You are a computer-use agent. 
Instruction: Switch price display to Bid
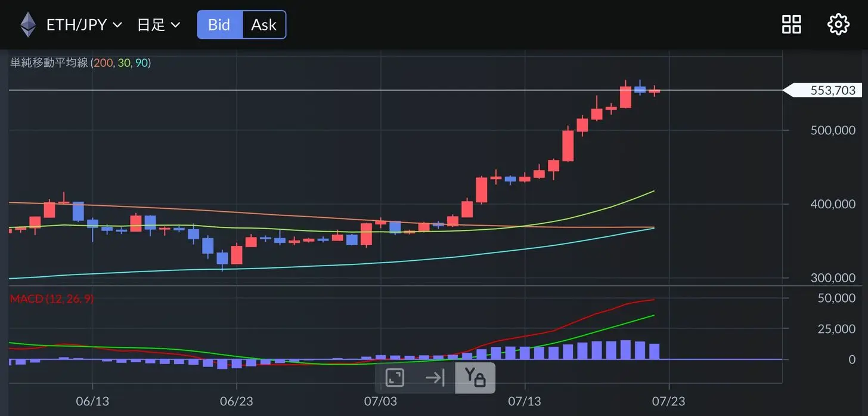(x=219, y=25)
